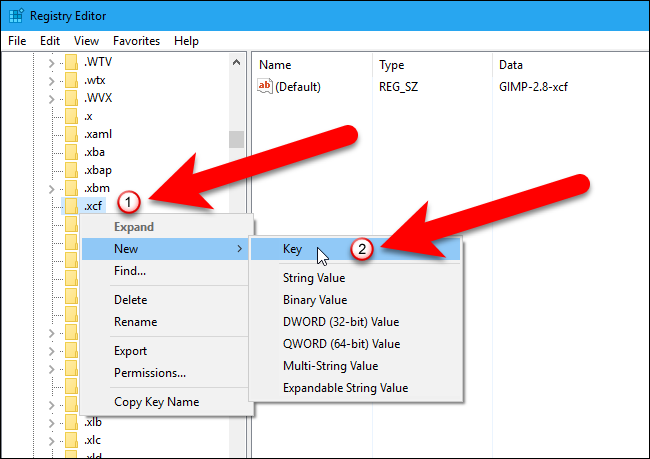650x459 pixels.
Task: Click the GIMP-2.8-xcf data cell
Action: pos(533,87)
